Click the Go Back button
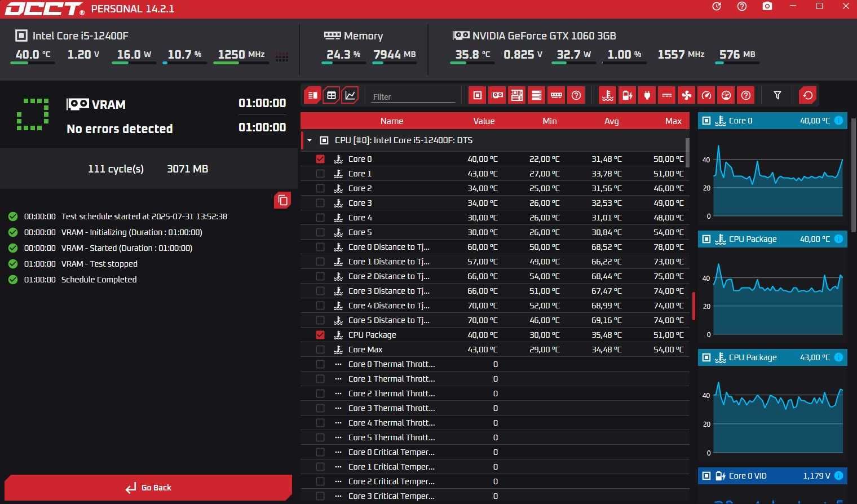The height and width of the screenshot is (504, 857). [148, 488]
